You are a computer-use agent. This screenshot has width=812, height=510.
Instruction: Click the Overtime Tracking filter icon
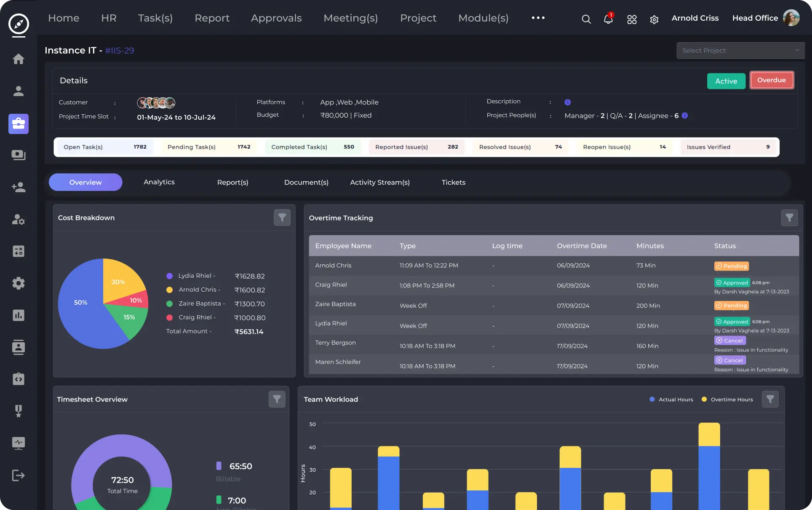(789, 217)
